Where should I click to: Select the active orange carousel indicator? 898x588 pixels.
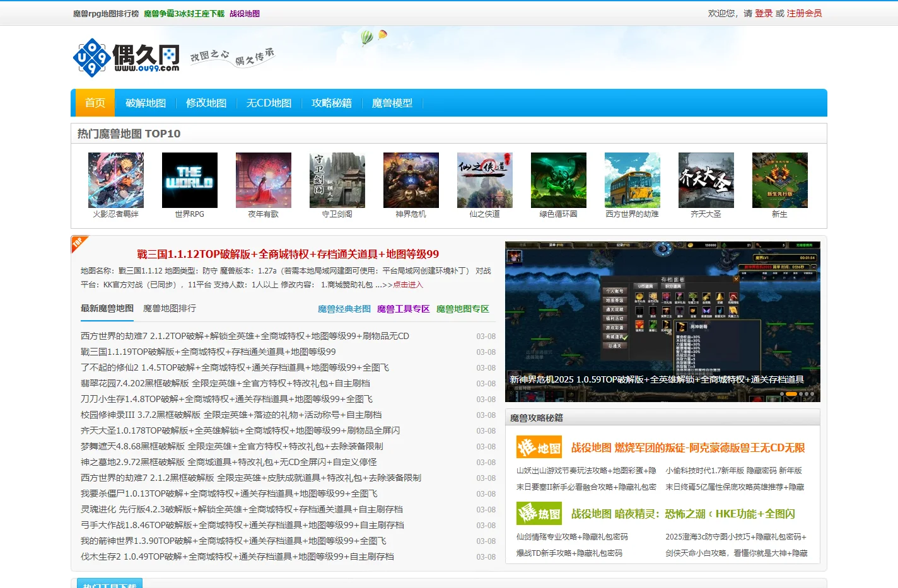point(791,394)
